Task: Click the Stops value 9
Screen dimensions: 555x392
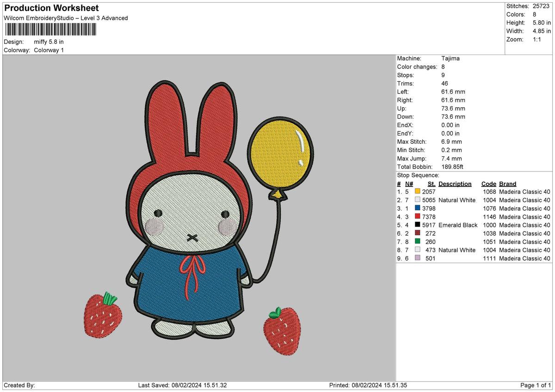Action: 444,75
